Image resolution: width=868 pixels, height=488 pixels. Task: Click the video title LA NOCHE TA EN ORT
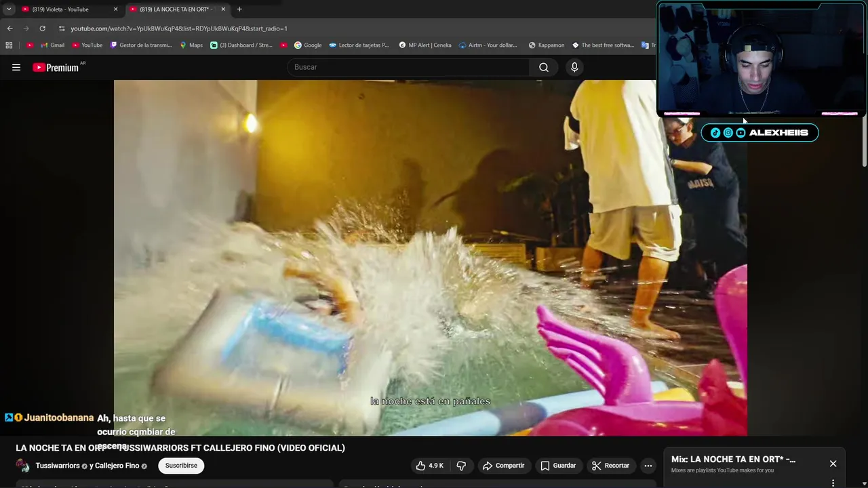pyautogui.click(x=180, y=448)
